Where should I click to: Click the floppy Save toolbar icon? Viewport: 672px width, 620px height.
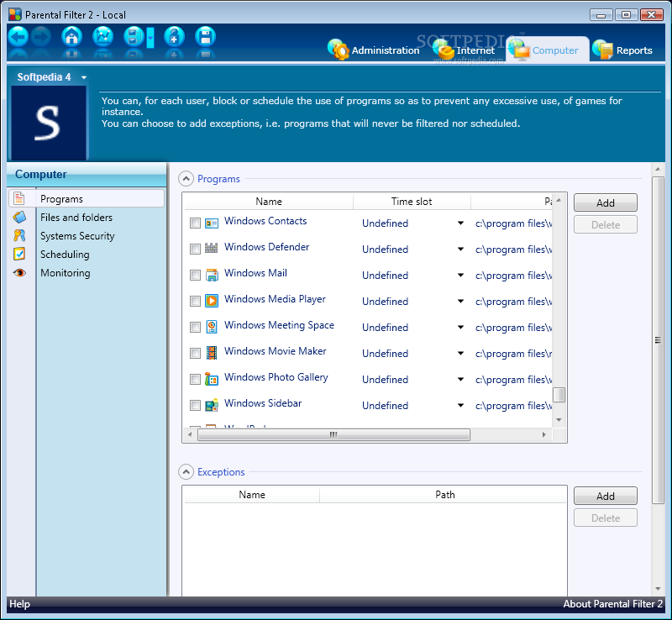[205, 37]
